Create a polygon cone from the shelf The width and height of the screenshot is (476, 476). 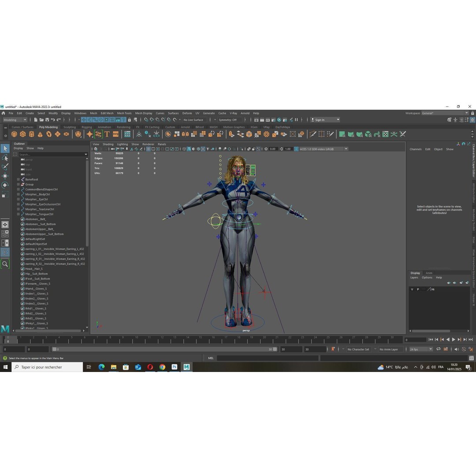coord(40,134)
